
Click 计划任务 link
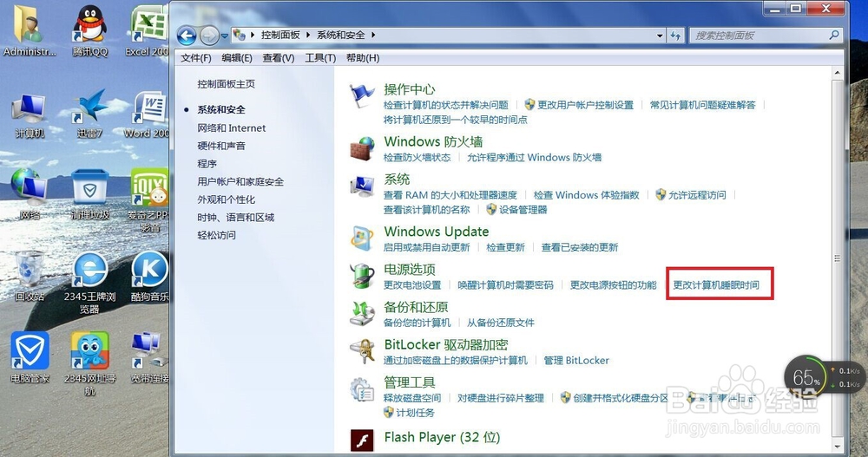click(x=415, y=413)
